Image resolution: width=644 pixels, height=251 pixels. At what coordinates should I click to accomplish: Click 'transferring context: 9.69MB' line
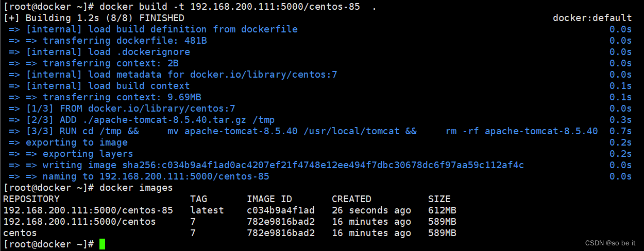point(105,97)
